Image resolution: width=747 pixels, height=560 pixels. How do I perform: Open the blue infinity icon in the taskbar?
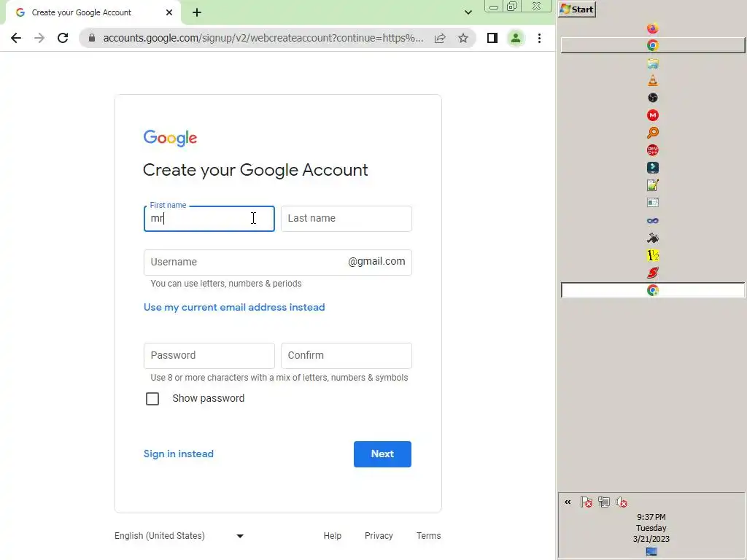click(x=653, y=220)
